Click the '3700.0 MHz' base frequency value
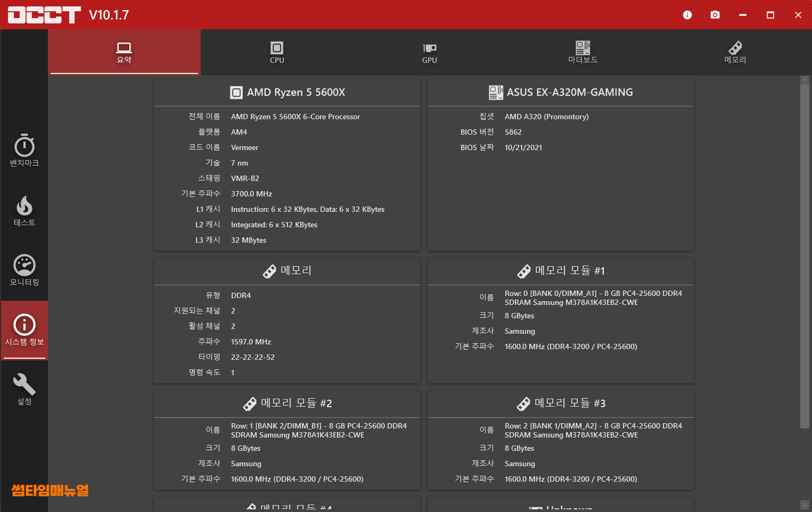This screenshot has height=512, width=812. coord(251,194)
